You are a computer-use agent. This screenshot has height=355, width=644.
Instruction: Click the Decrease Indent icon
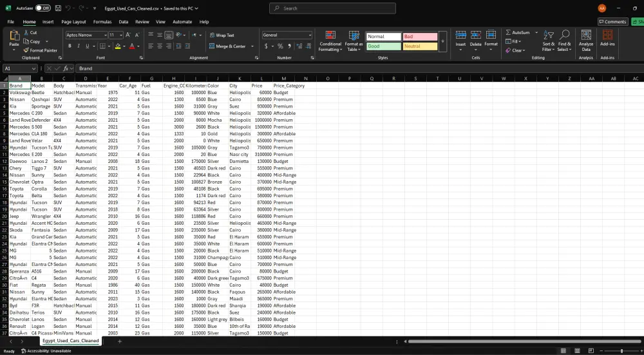click(x=178, y=46)
